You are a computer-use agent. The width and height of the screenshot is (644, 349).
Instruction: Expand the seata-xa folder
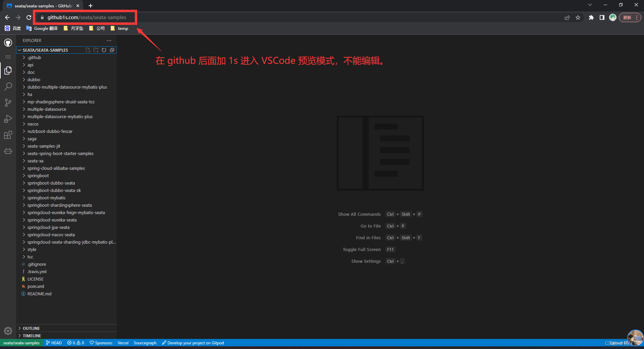(66, 161)
